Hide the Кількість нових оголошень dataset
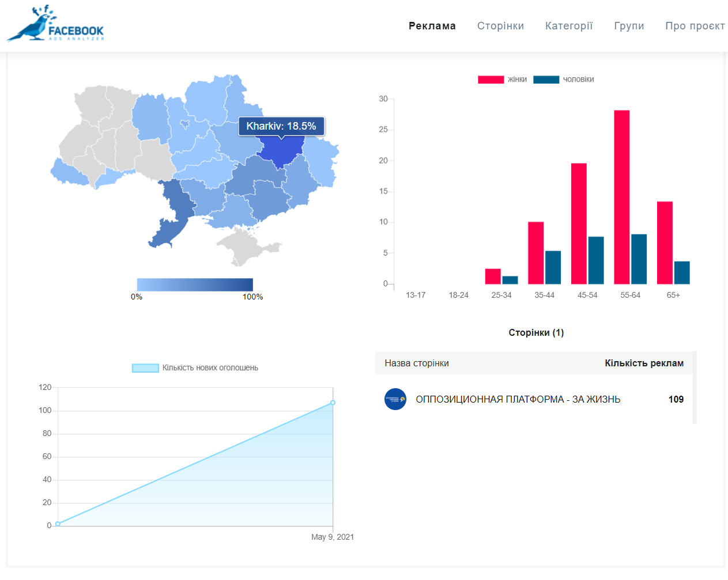The image size is (728, 580). [195, 368]
